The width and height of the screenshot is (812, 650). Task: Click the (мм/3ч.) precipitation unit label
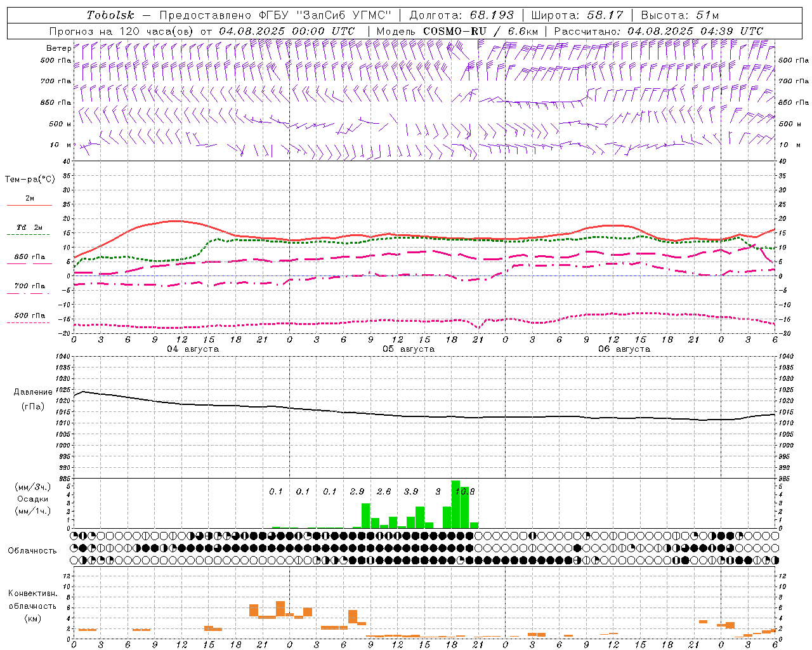coord(33,487)
